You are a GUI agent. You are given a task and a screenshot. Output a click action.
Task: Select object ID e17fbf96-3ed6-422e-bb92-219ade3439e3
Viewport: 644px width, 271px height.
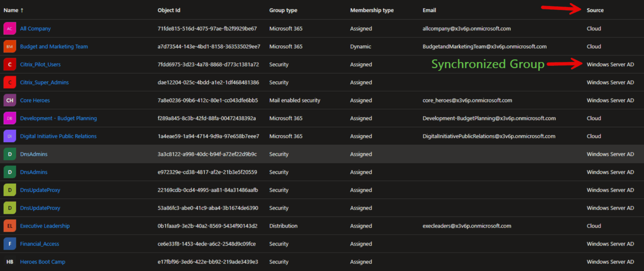click(x=208, y=262)
